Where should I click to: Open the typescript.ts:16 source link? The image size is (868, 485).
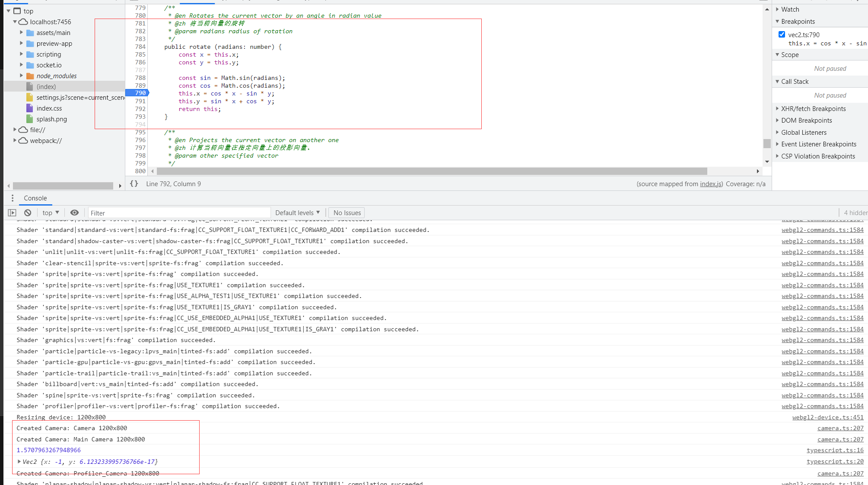click(x=835, y=450)
